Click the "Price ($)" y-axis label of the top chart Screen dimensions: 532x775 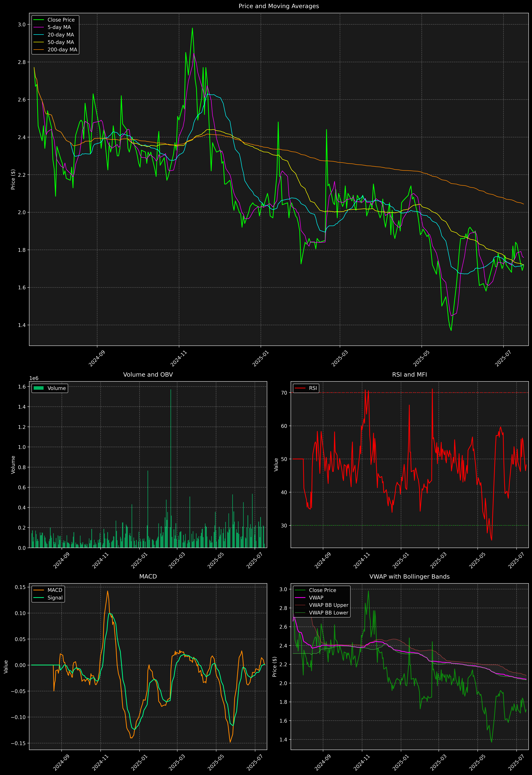tap(13, 179)
